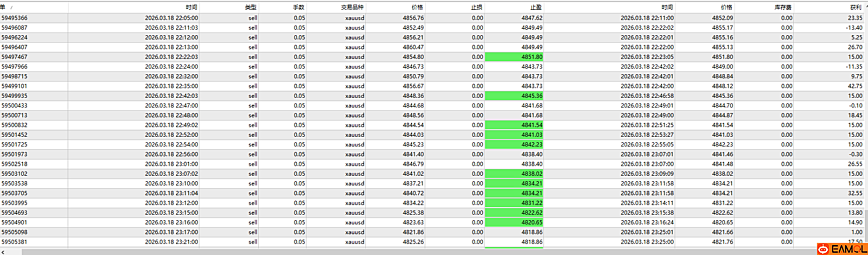
Task: Click the close price 4852.09
Action: tap(722, 18)
